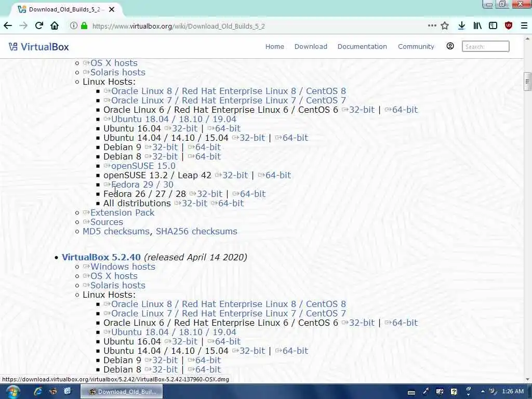Go to the browser home page
This screenshot has height=399, width=532.
(x=54, y=26)
